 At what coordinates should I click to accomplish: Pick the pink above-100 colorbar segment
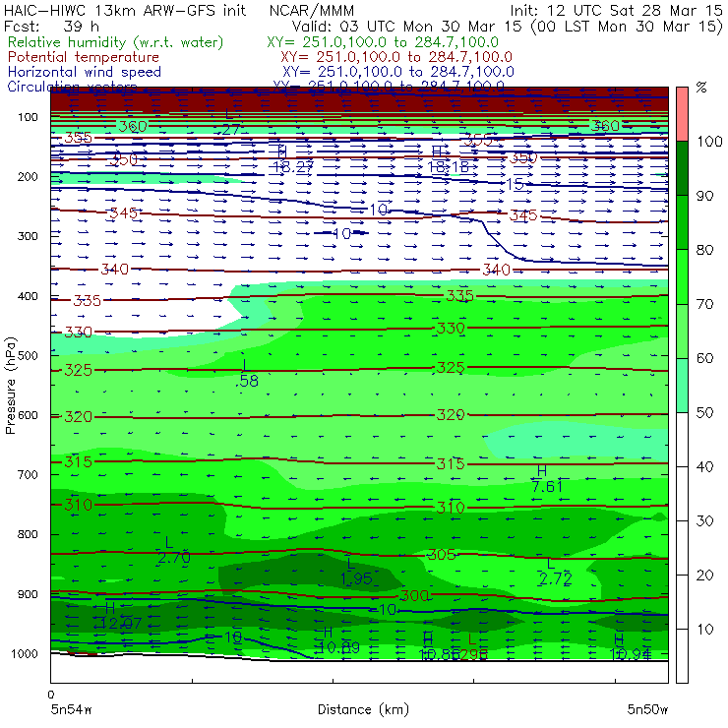682,114
